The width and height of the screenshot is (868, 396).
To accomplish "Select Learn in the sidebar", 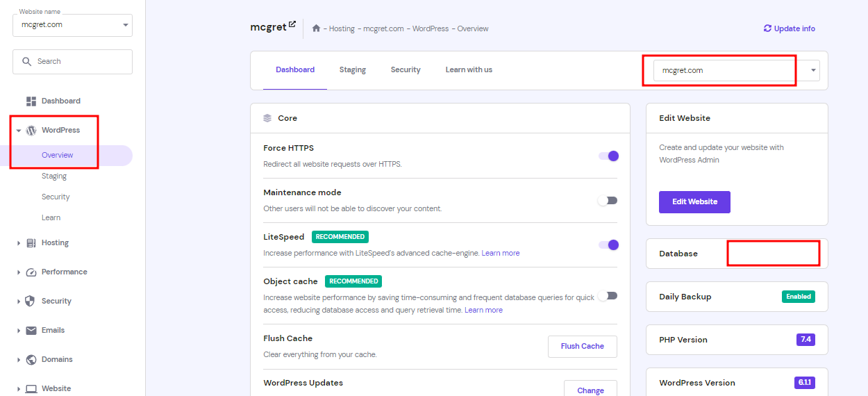I will (x=51, y=217).
